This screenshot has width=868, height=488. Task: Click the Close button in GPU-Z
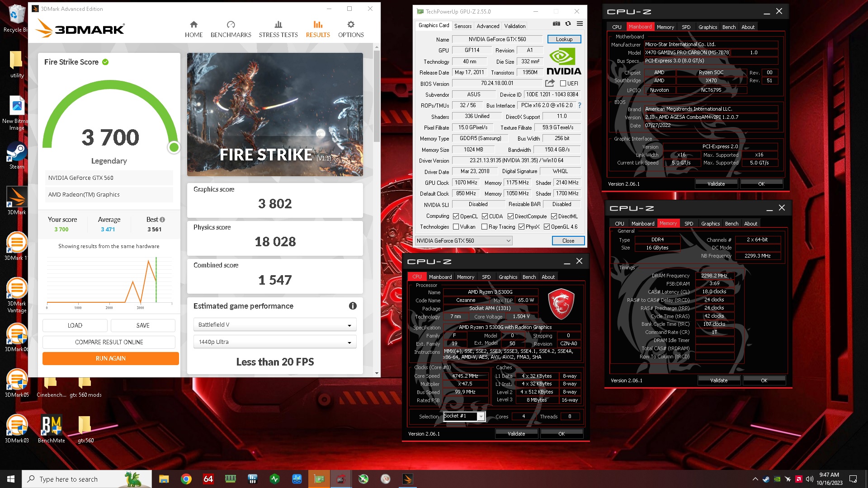[x=568, y=241]
